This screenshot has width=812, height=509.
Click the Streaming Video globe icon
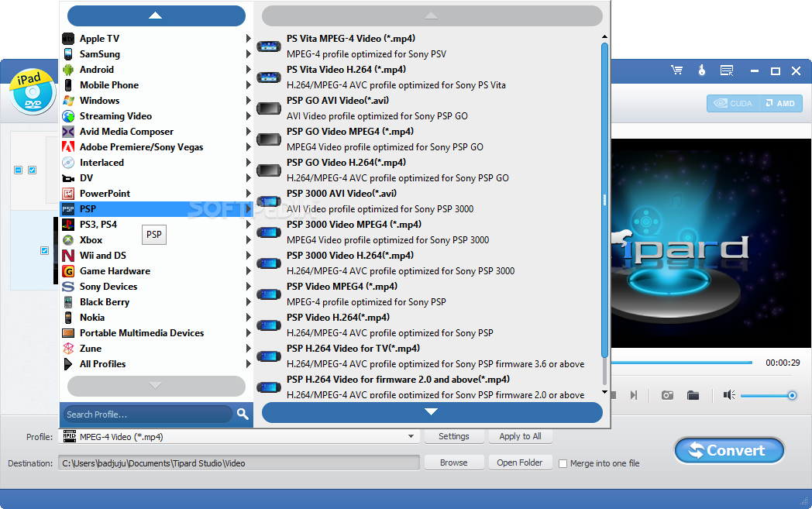point(68,116)
